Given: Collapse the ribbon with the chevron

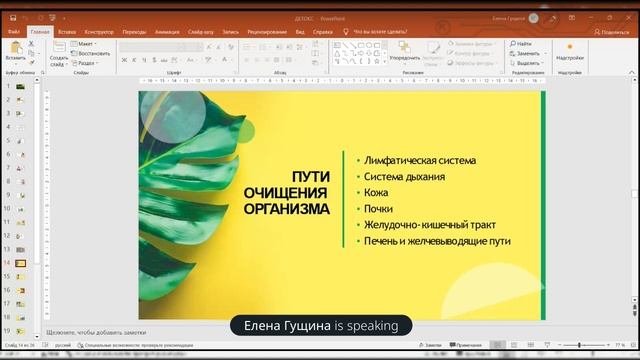Looking at the screenshot, I should pyautogui.click(x=632, y=72).
